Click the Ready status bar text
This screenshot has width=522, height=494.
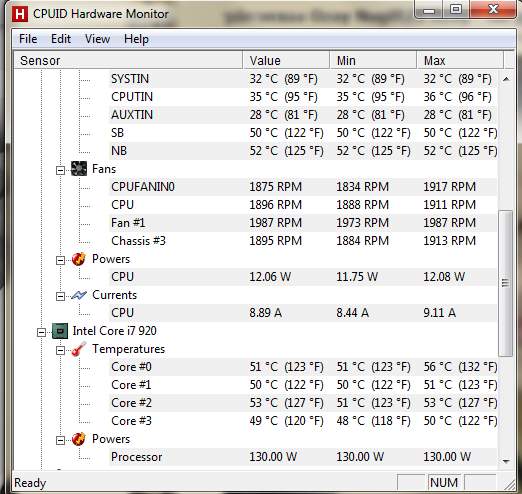click(x=30, y=483)
